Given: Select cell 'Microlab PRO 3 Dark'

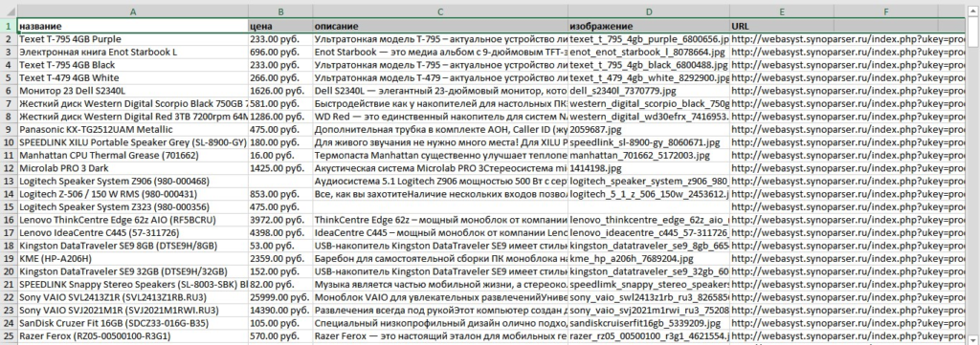Looking at the screenshot, I should 132,168.
